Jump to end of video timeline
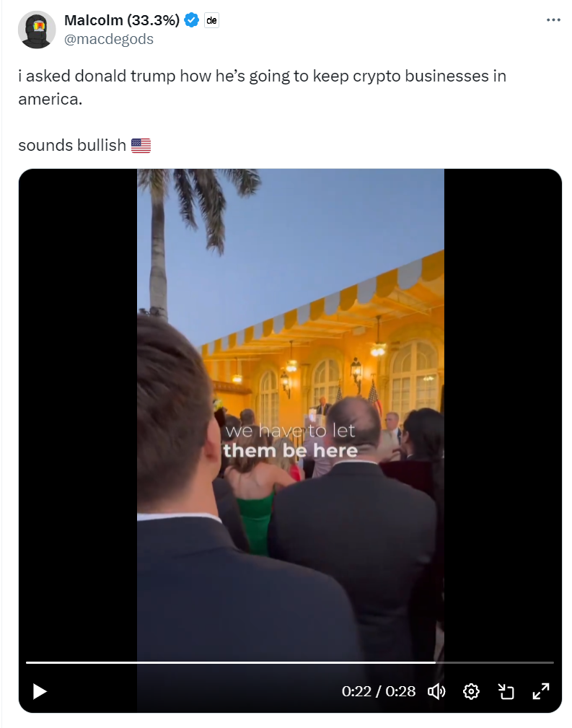The width and height of the screenshot is (572, 728). (x=553, y=662)
